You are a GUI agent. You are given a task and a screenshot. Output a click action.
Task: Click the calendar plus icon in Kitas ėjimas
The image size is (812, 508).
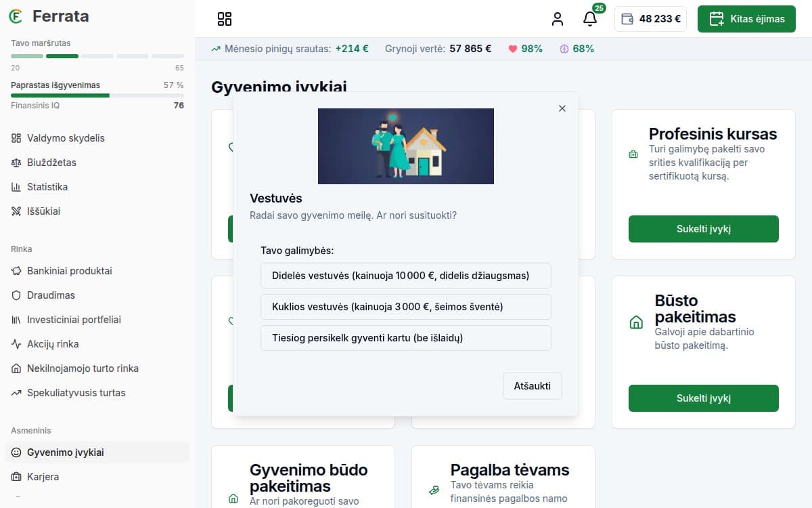click(x=717, y=19)
